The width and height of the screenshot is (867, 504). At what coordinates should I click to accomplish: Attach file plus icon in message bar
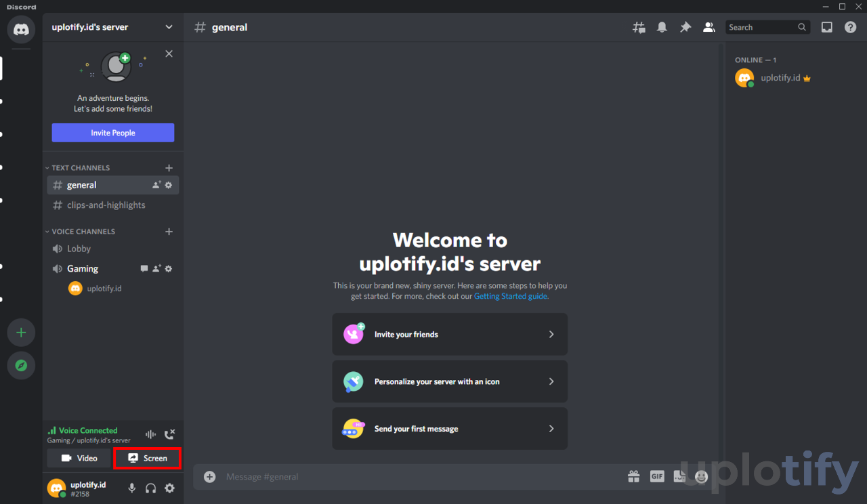[x=210, y=477]
